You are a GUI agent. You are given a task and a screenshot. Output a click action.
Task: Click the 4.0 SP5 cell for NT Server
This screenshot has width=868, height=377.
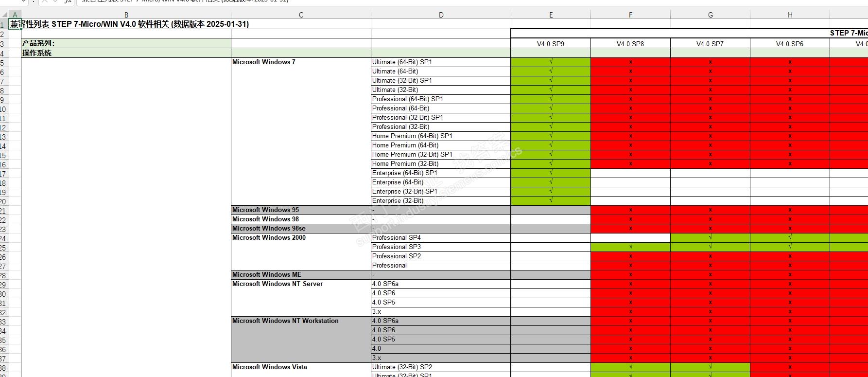[441, 303]
